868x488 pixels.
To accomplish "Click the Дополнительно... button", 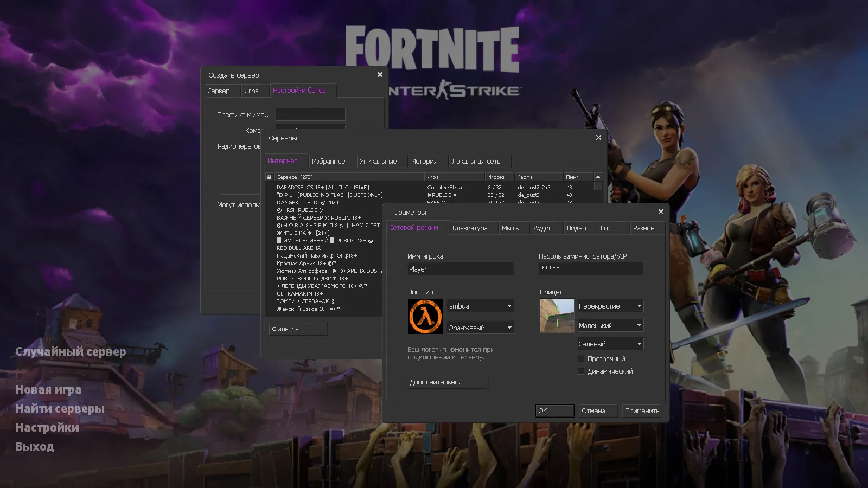I will pyautogui.click(x=447, y=382).
